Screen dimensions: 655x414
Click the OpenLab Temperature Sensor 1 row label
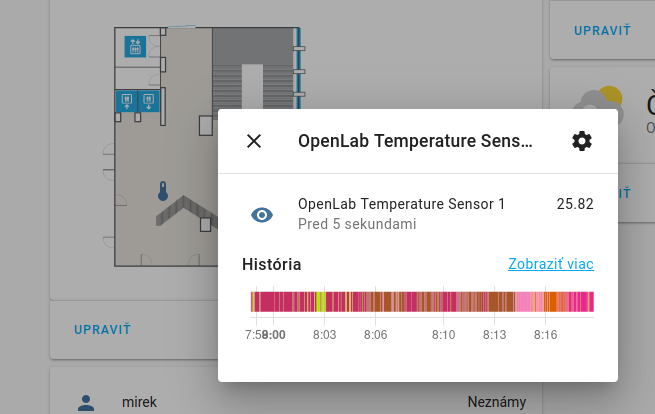point(401,204)
